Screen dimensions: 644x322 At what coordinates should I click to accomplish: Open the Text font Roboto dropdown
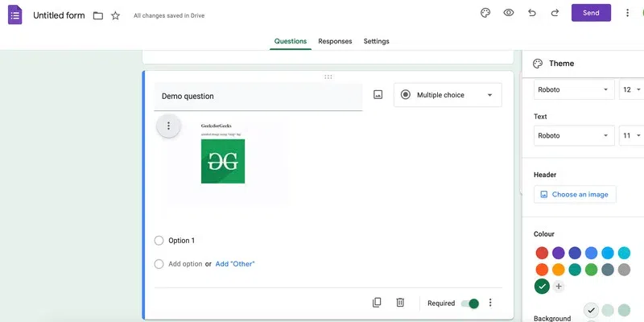(x=574, y=135)
